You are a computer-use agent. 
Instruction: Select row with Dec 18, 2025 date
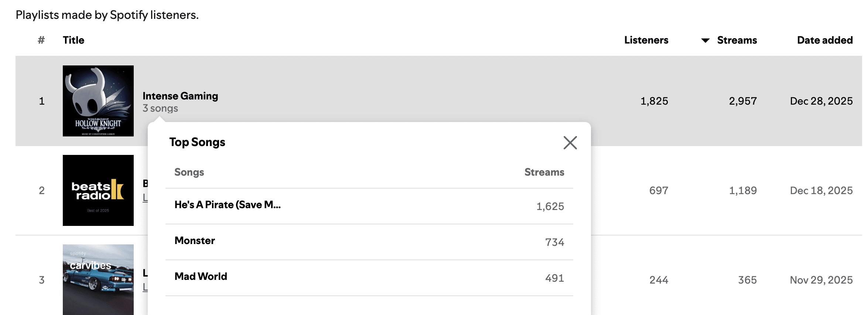click(x=821, y=191)
